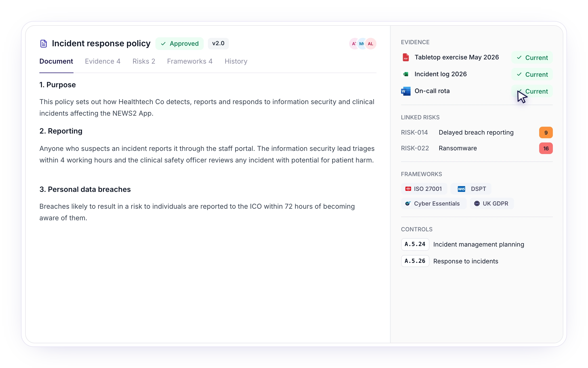Click the UK GDPR emblem icon
This screenshot has height=368, width=588.
pyautogui.click(x=477, y=203)
